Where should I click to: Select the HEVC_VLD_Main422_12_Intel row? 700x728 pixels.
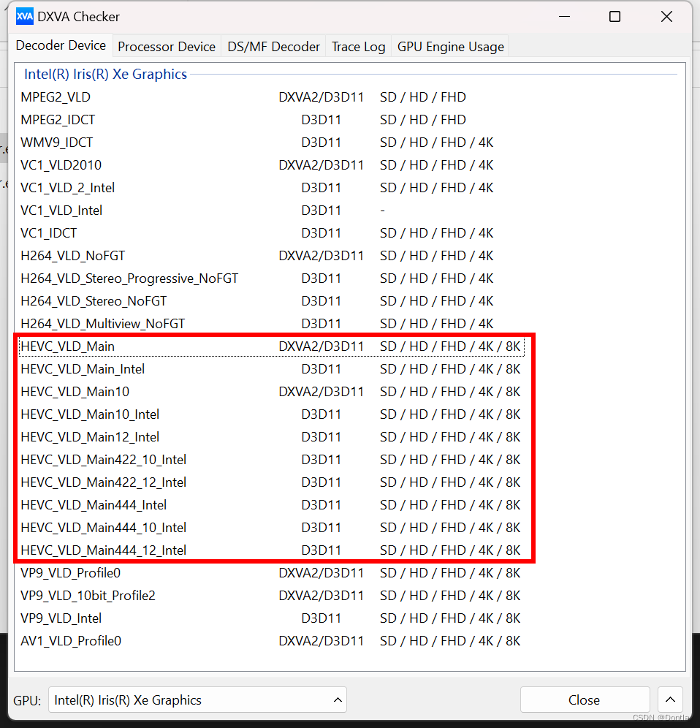pyautogui.click(x=272, y=482)
